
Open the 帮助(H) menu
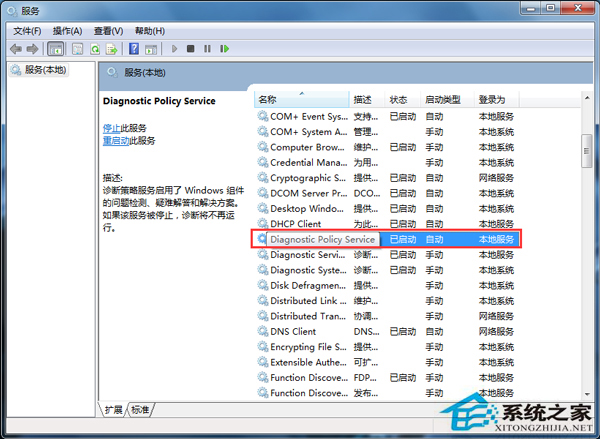(150, 31)
